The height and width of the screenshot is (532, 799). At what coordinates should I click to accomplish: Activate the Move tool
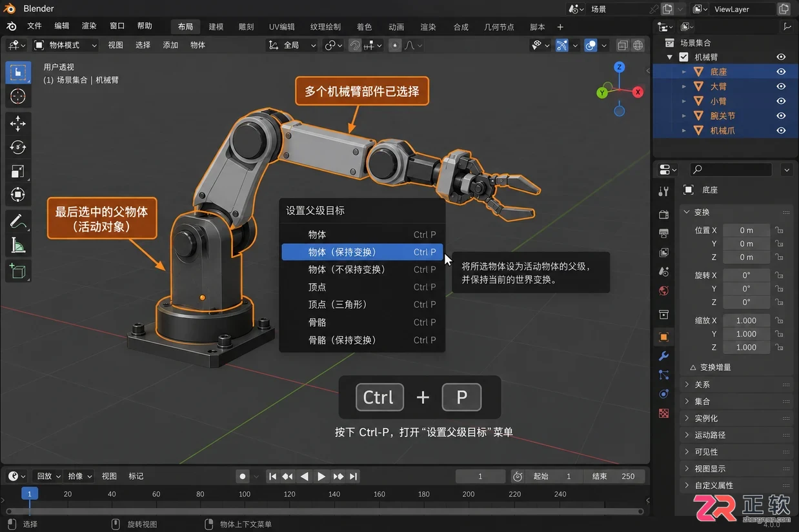18,123
